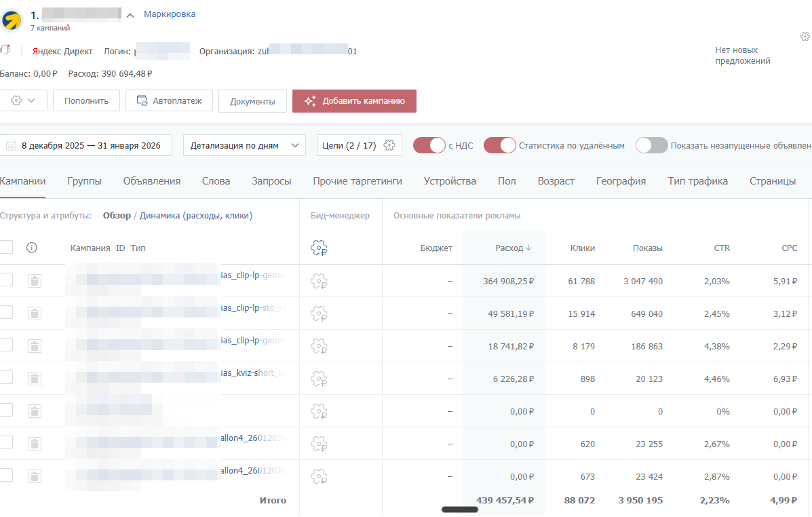Enable Показать незапущенные объявления toggle
Viewport: 812px width, 517px height.
651,145
